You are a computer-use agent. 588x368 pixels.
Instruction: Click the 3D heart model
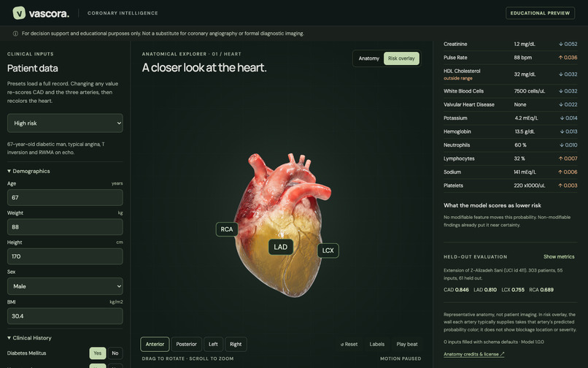coord(283,226)
